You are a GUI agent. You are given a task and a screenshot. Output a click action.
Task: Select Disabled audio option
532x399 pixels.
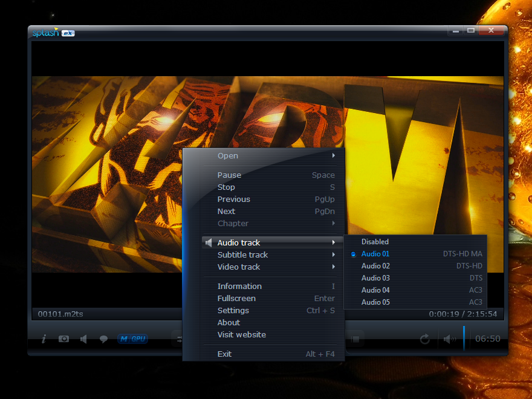coord(415,242)
